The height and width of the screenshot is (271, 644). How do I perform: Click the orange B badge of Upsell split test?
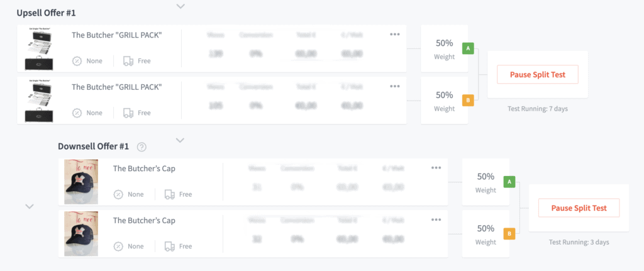click(467, 100)
